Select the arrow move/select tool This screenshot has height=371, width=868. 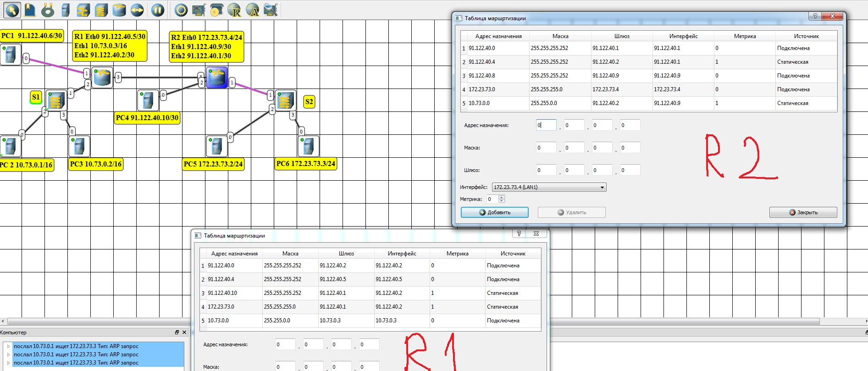[x=12, y=10]
